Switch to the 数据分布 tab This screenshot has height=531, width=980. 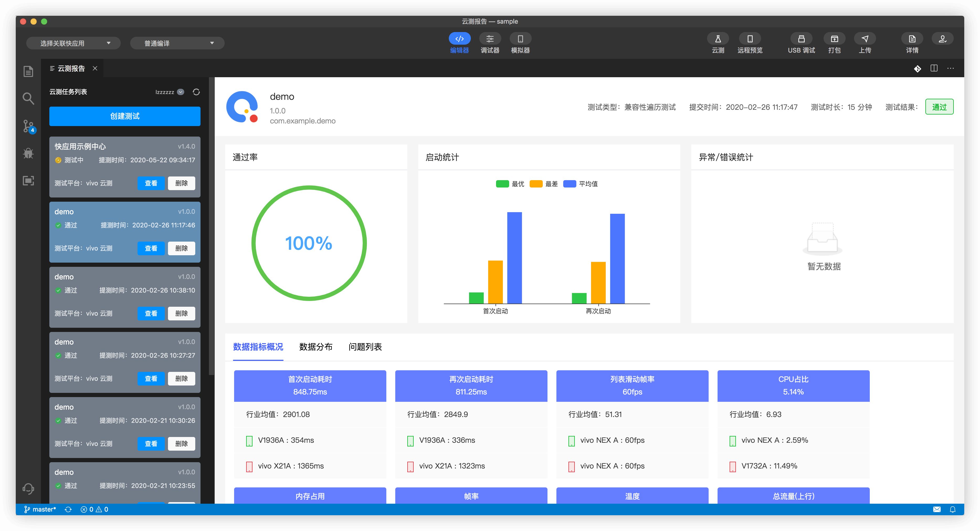[x=315, y=347]
